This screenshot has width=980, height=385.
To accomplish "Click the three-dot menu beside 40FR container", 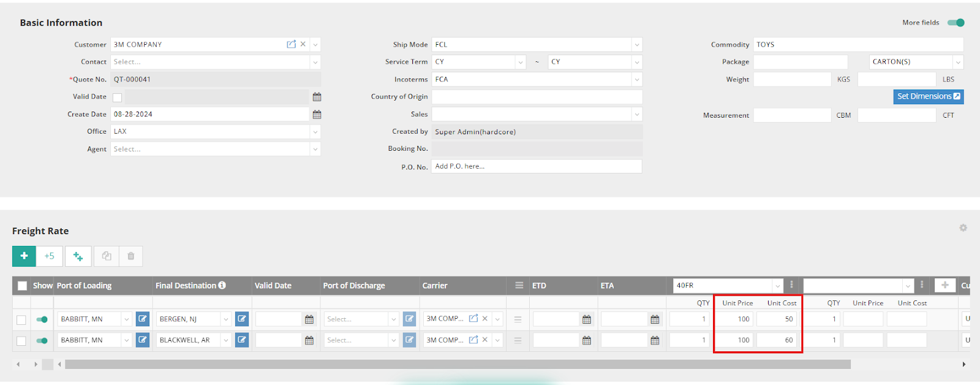I will click(791, 285).
